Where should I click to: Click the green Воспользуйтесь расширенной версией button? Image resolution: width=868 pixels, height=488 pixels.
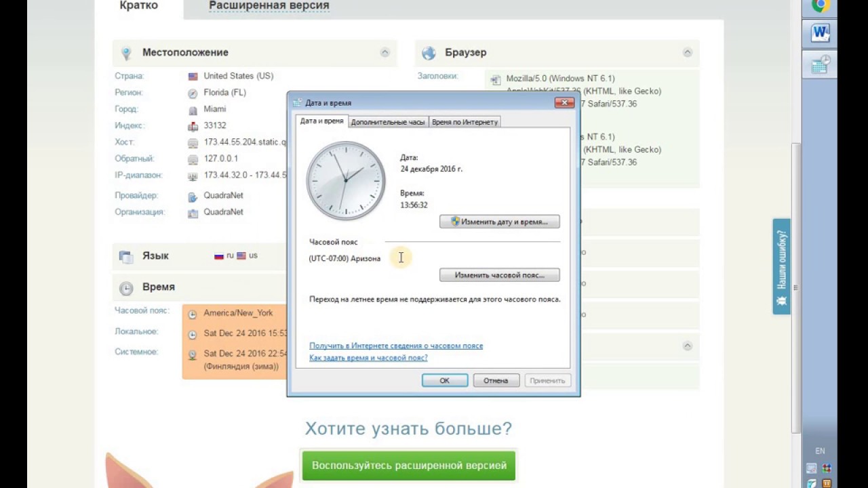(409, 466)
